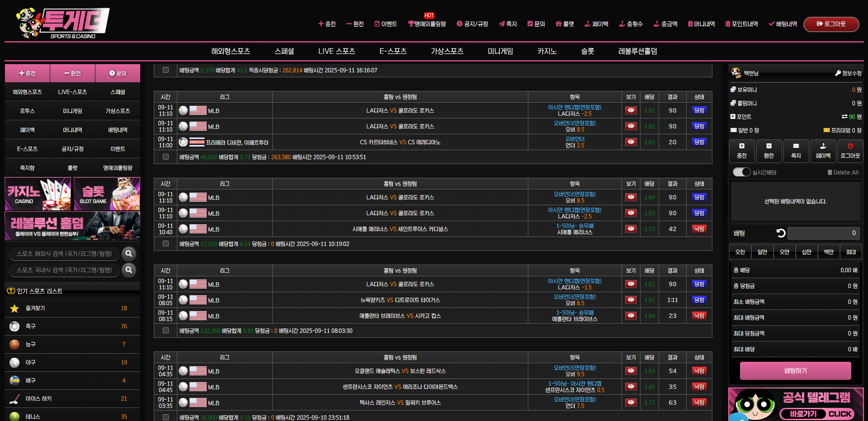Toggle the 실시간배당 switch
Viewport: 868px width, 421px height.
[x=742, y=172]
